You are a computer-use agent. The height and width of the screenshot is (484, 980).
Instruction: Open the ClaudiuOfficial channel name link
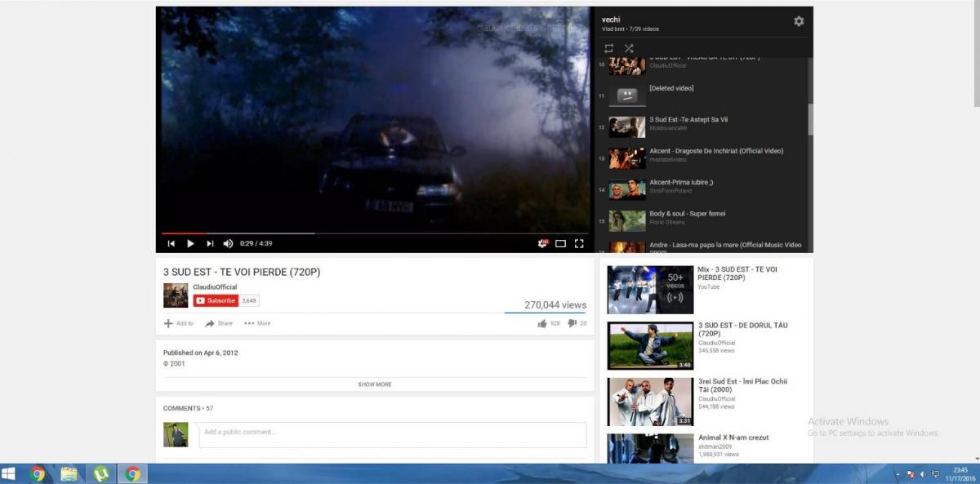[215, 287]
